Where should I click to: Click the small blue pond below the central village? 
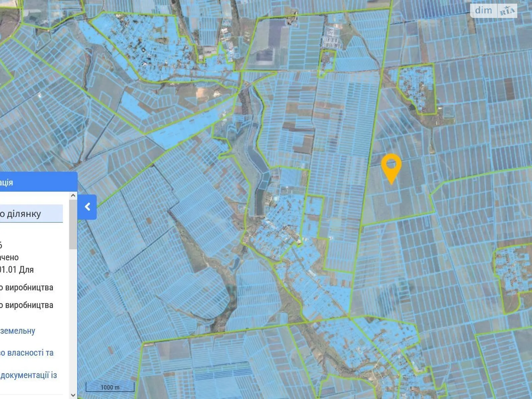tap(235, 263)
